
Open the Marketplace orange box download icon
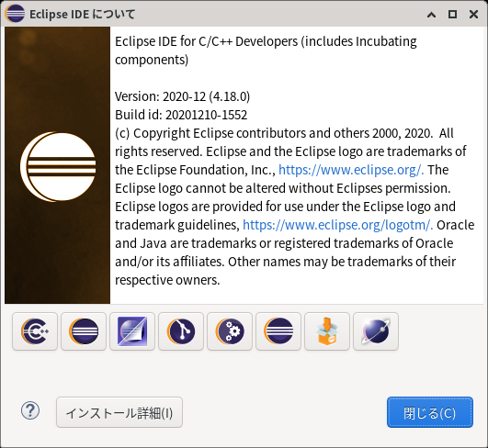327,331
